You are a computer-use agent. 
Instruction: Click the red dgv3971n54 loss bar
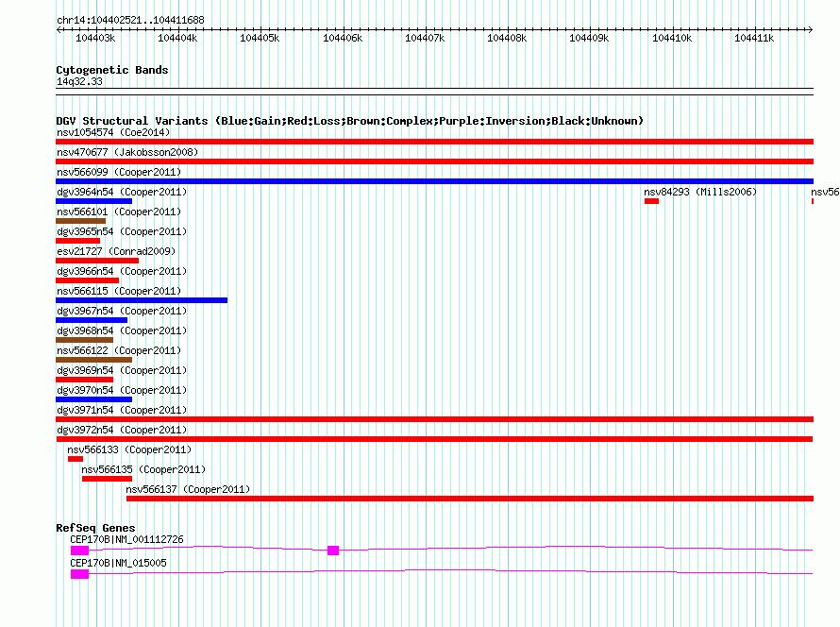(x=434, y=419)
